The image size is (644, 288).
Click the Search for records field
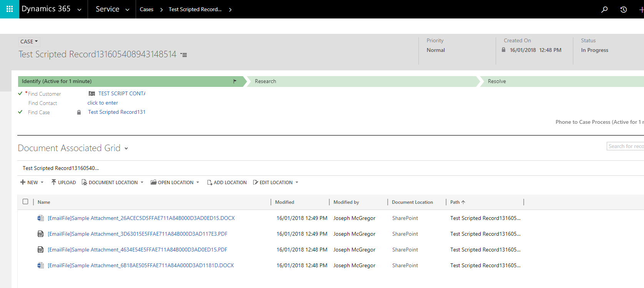pos(625,146)
